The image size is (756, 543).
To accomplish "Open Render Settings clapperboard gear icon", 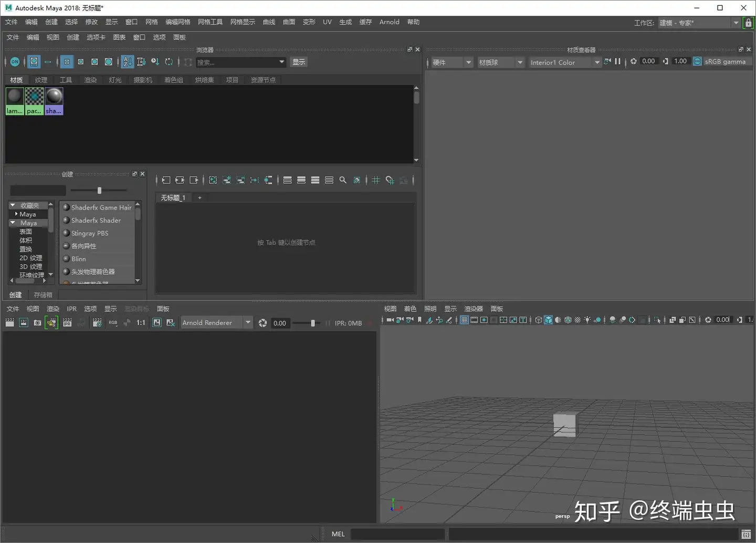I will (x=97, y=323).
